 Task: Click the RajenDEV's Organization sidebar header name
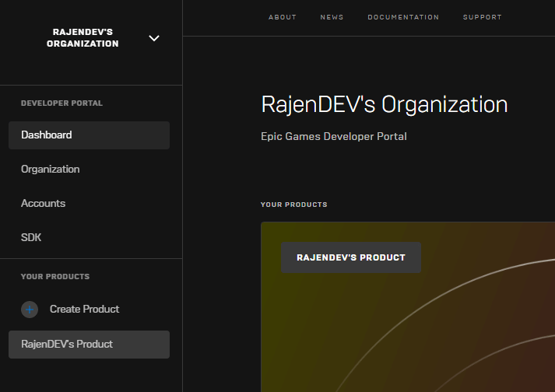point(83,37)
